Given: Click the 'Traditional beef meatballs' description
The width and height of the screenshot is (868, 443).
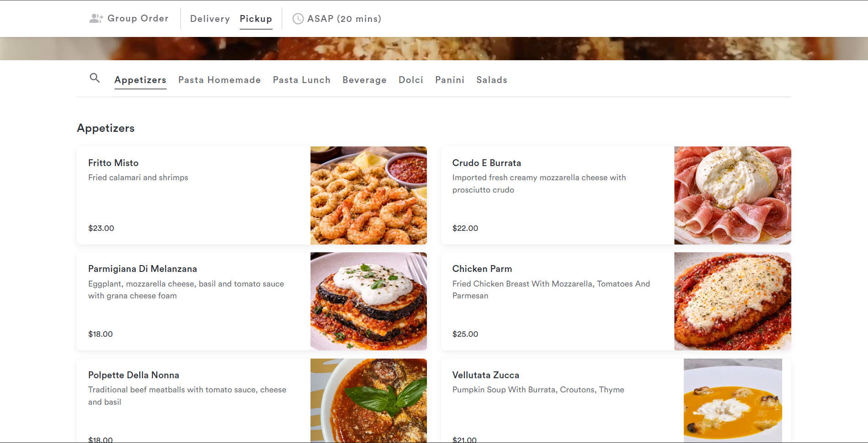Looking at the screenshot, I should 187,396.
